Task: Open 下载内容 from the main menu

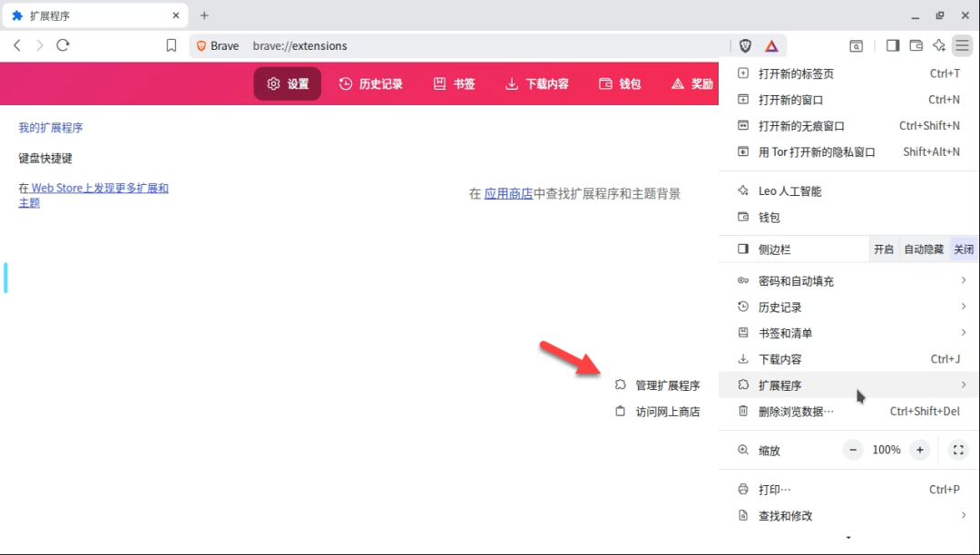Action: [x=848, y=359]
